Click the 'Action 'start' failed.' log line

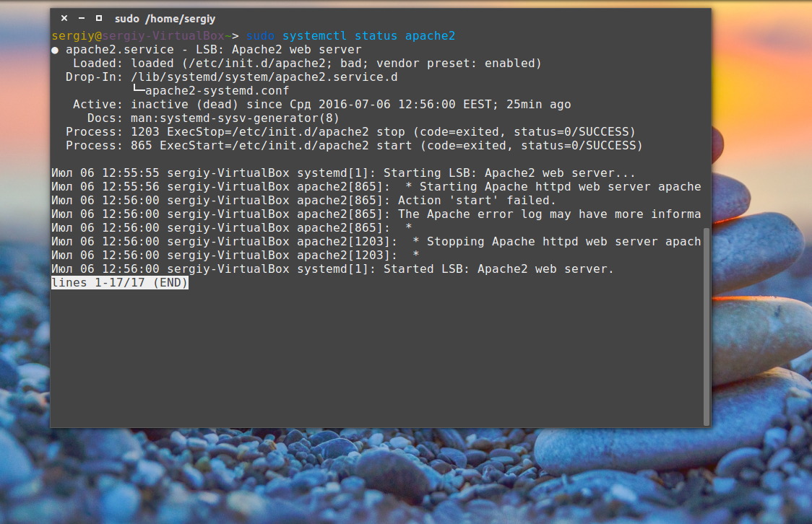(x=477, y=201)
